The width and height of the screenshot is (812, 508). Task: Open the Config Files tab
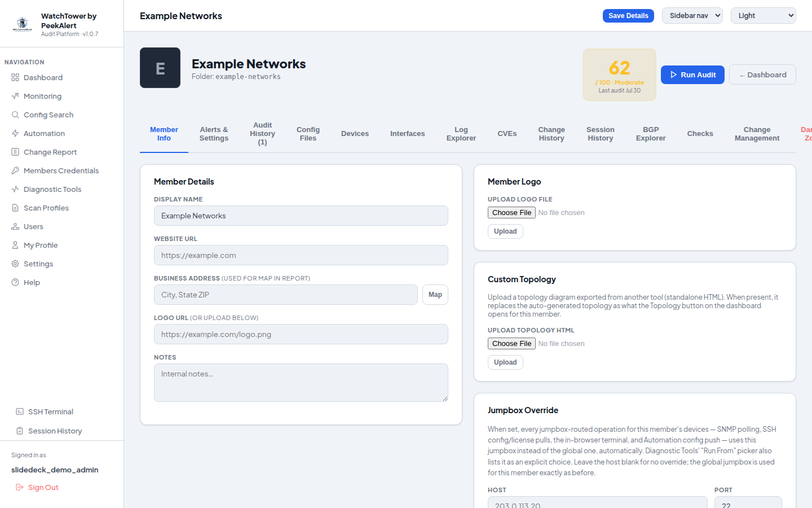308,134
